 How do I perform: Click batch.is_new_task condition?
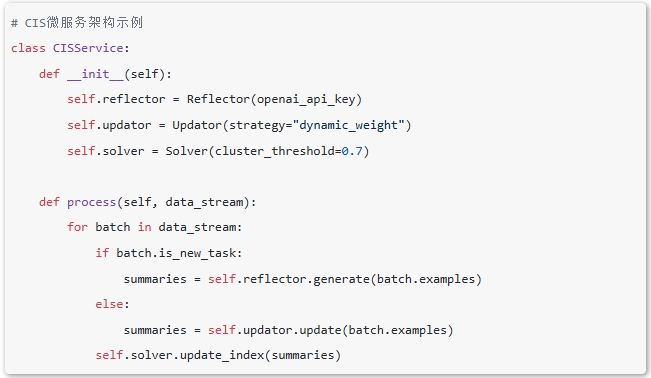(176, 253)
